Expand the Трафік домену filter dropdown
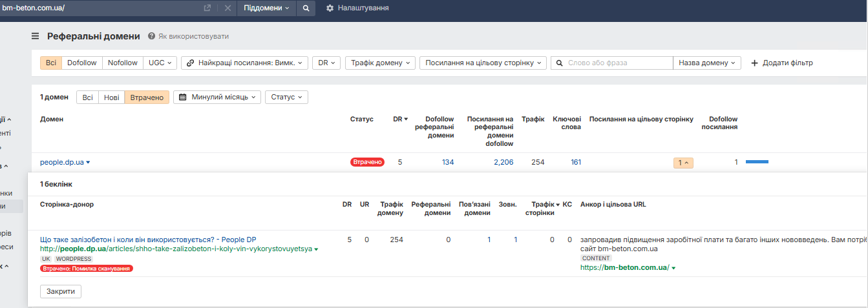The width and height of the screenshot is (868, 308). pos(380,63)
